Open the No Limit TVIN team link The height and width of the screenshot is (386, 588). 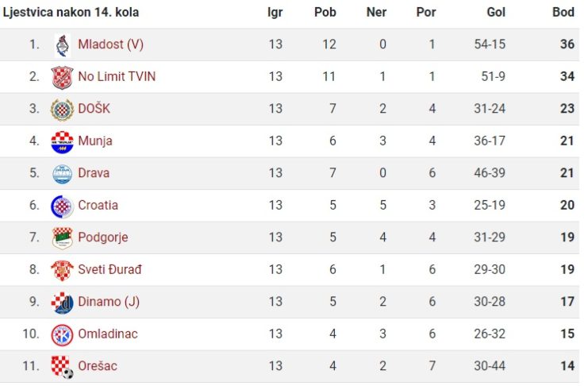(x=117, y=76)
